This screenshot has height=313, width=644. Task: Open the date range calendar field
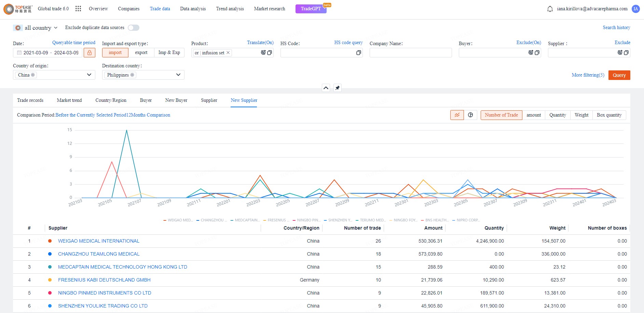[47, 53]
